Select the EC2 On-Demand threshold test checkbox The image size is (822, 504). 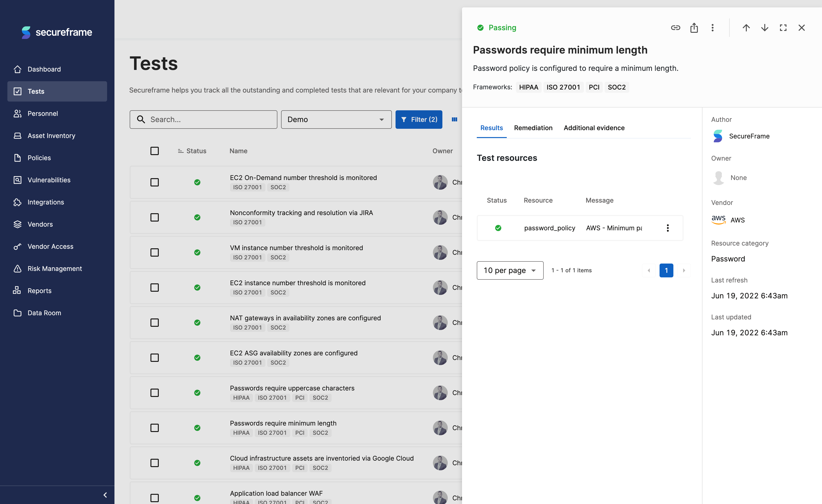coord(154,182)
